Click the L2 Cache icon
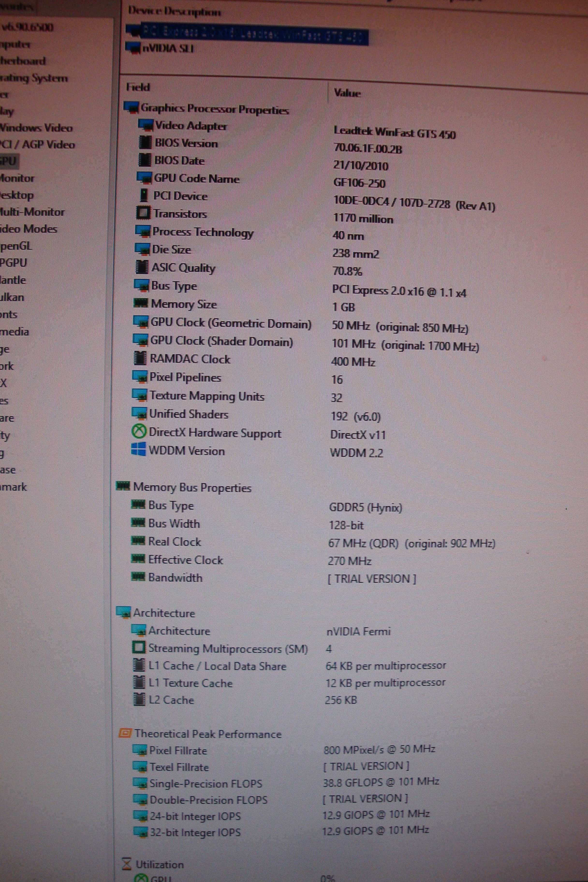The width and height of the screenshot is (588, 882). [x=139, y=699]
